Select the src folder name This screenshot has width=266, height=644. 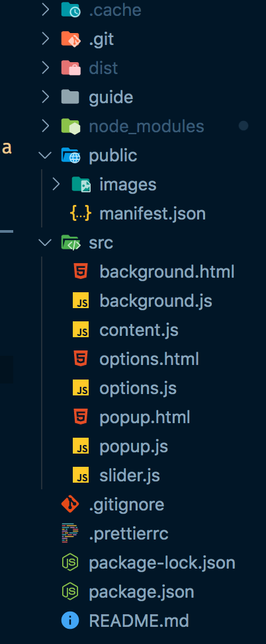pyautogui.click(x=101, y=243)
